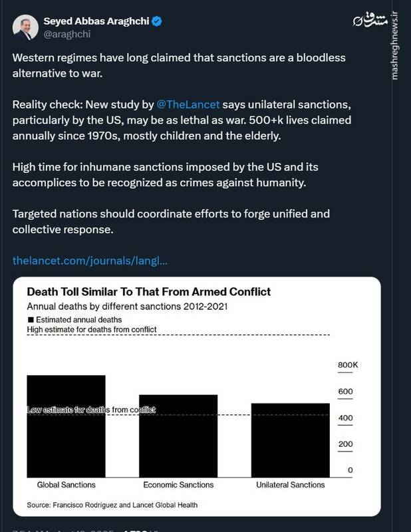Click the High estimate for deaths label
This screenshot has width=411, height=532.
[x=91, y=329]
